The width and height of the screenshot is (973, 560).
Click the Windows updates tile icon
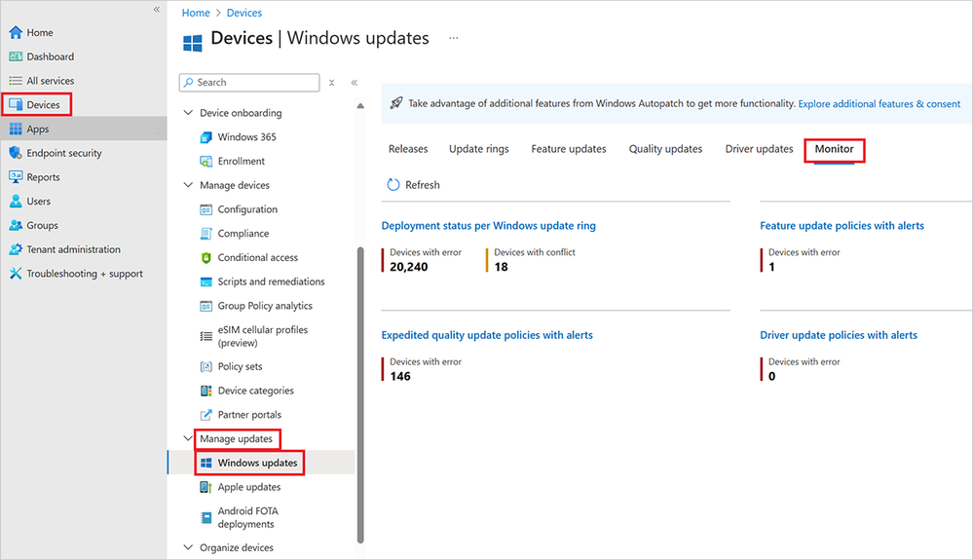(206, 464)
